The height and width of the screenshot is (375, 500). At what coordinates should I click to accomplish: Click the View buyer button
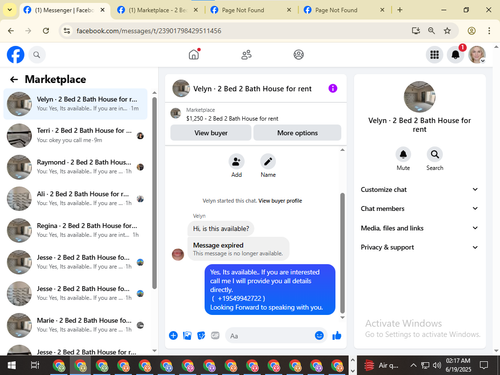point(211,133)
